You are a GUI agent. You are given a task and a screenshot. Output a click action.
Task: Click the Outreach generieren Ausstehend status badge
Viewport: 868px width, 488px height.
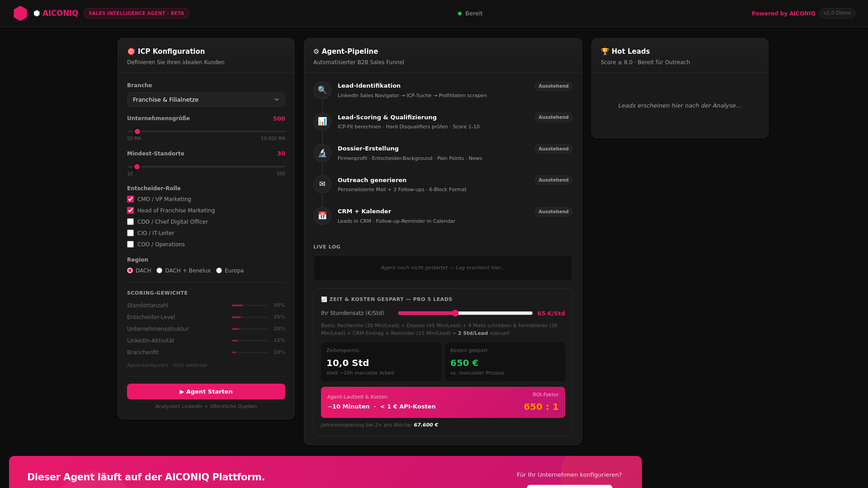pos(553,180)
